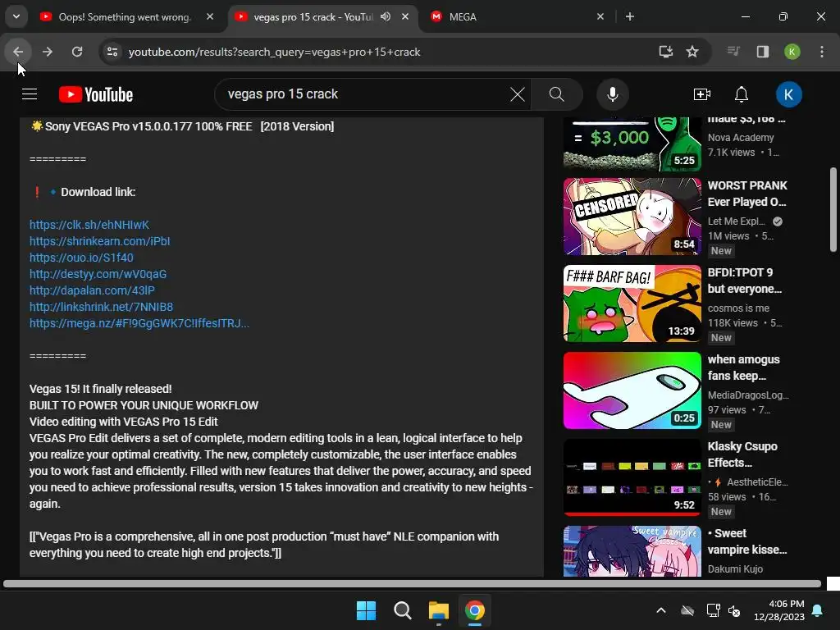Go forward in browser history
Image resolution: width=840 pixels, height=630 pixels.
(x=48, y=52)
